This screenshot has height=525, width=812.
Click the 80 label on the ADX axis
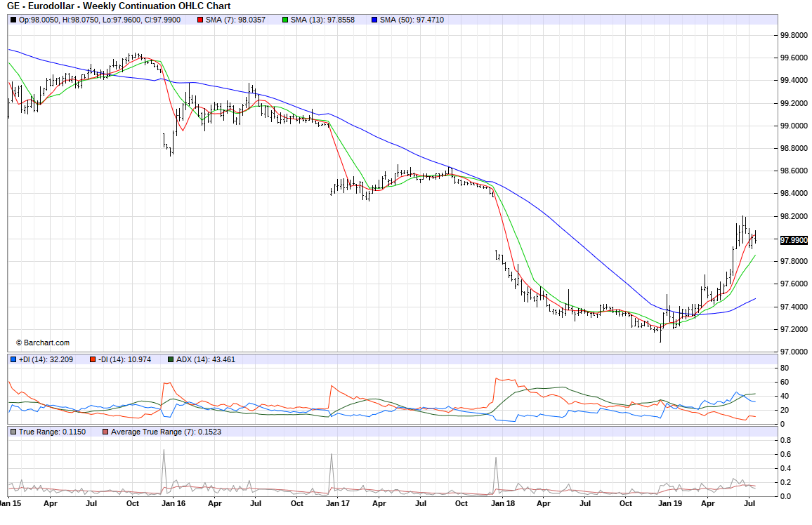pyautogui.click(x=785, y=368)
